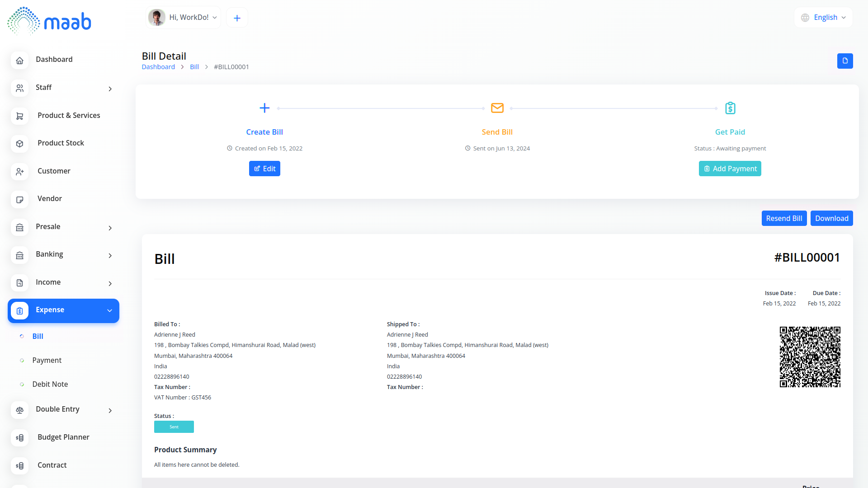Click the Customer person-plus icon
This screenshot has width=868, height=488.
pyautogui.click(x=19, y=172)
